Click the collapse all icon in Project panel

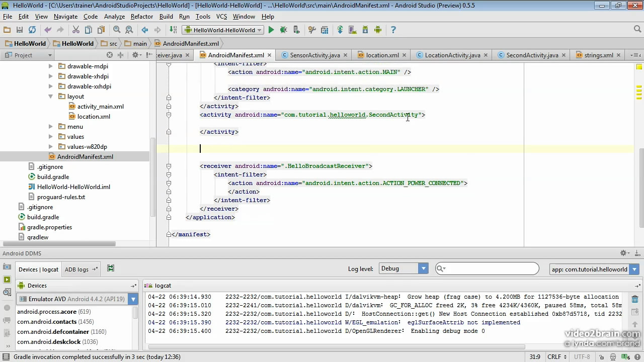[121, 55]
